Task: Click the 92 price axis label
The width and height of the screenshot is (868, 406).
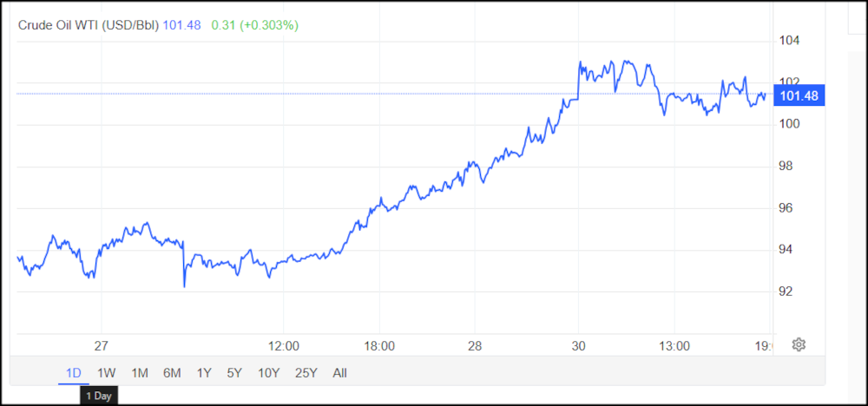Action: pyautogui.click(x=785, y=291)
